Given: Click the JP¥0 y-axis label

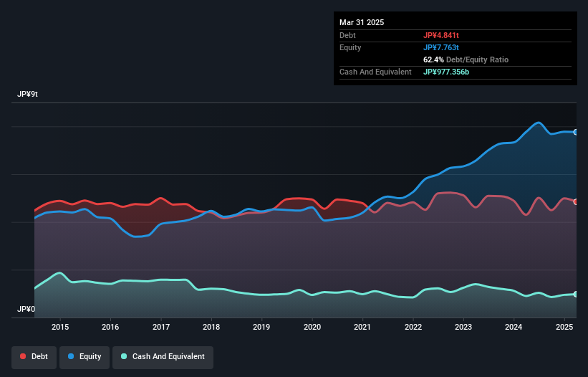Looking at the screenshot, I should pos(26,310).
